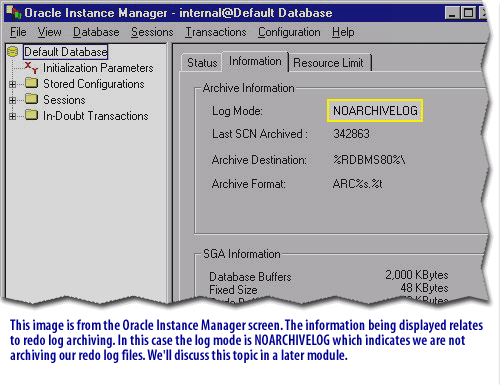
Task: Click the Initialization Parameters XY icon
Action: (31, 68)
